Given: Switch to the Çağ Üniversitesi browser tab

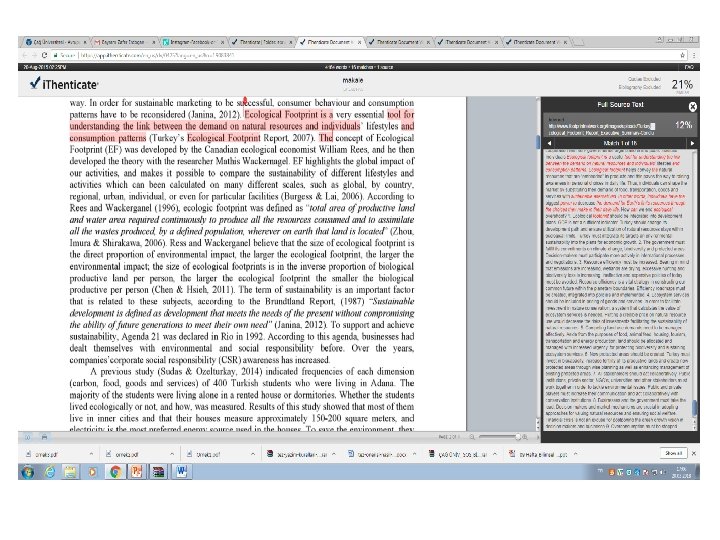Looking at the screenshot, I should click(x=55, y=42).
